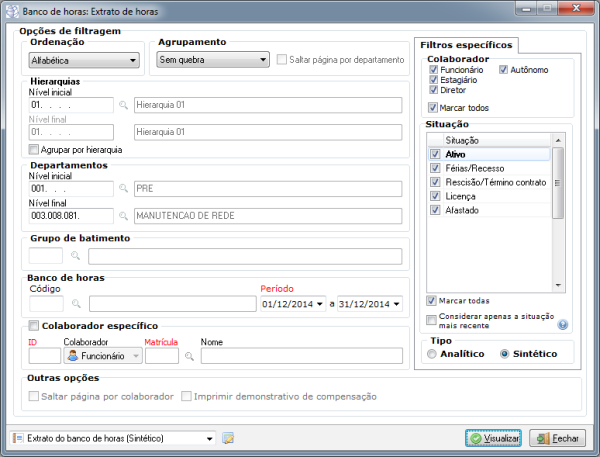
Task: Toggle the Colaborador específico checkbox
Action: tap(35, 325)
